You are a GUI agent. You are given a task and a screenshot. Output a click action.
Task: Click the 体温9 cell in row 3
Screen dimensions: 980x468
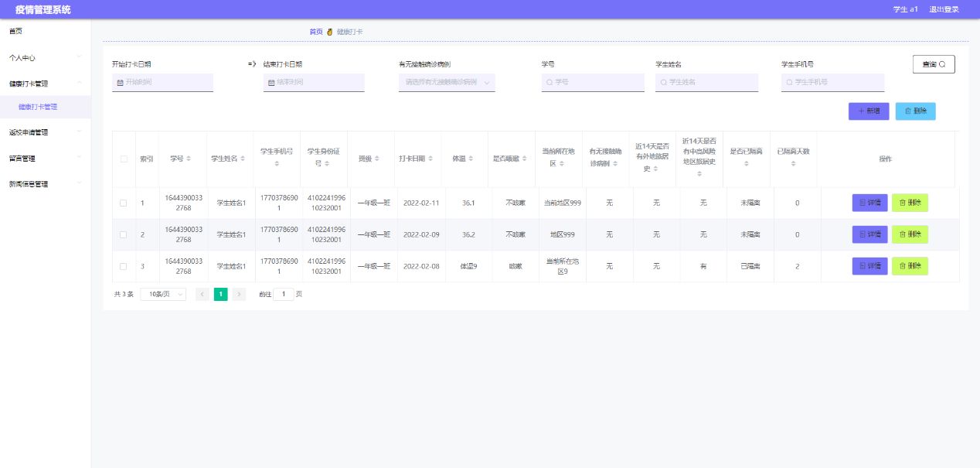coord(468,266)
